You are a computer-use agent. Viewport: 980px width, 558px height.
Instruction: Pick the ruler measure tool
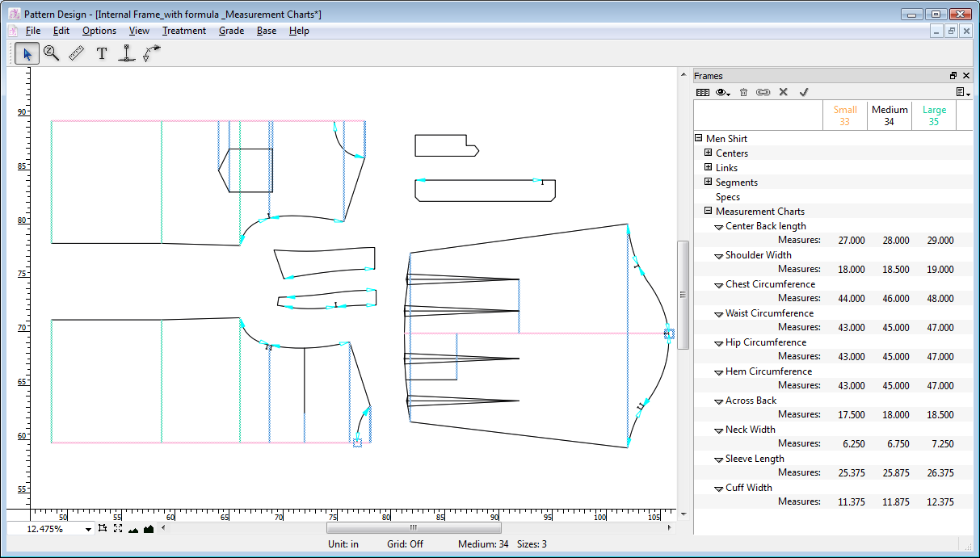(77, 53)
